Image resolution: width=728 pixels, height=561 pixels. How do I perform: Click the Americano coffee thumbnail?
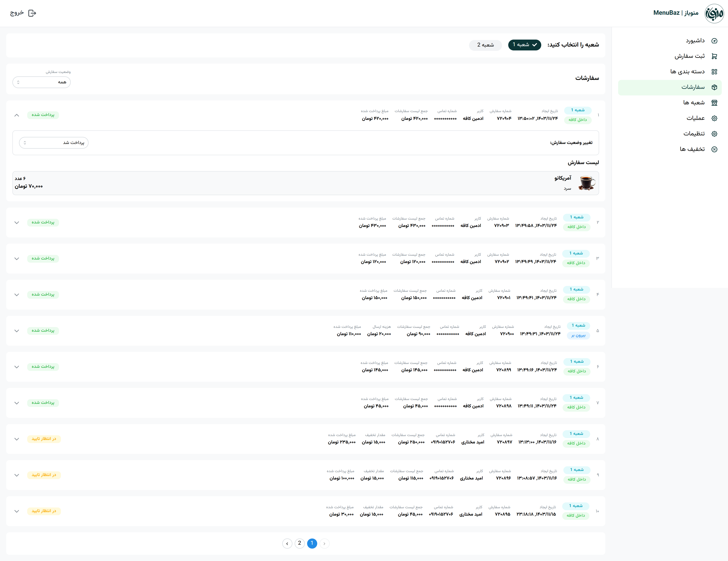pyautogui.click(x=586, y=183)
